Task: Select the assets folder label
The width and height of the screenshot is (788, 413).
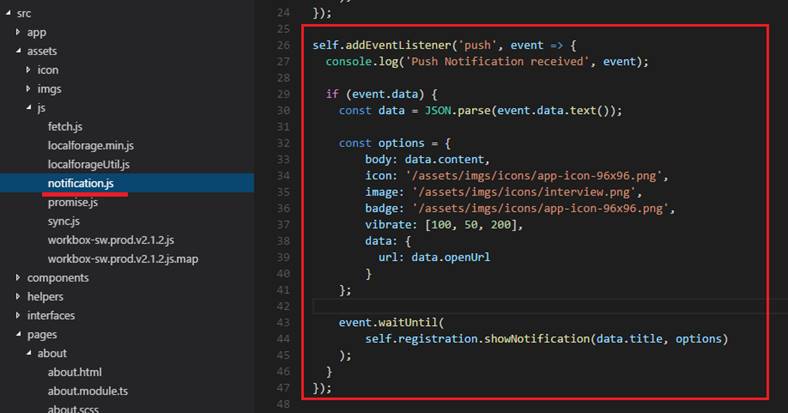Action: 42,51
